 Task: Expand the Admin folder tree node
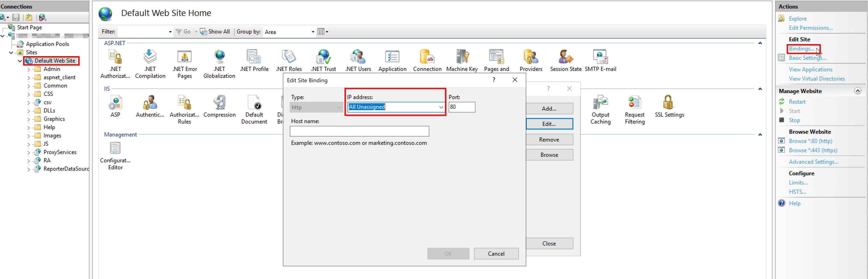coord(29,70)
